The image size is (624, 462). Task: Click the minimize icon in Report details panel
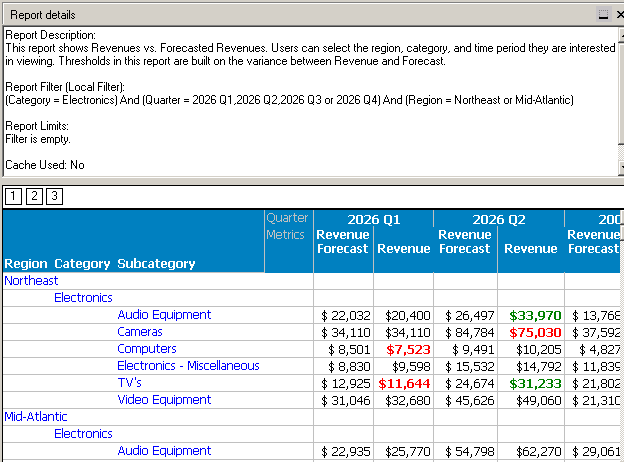603,15
